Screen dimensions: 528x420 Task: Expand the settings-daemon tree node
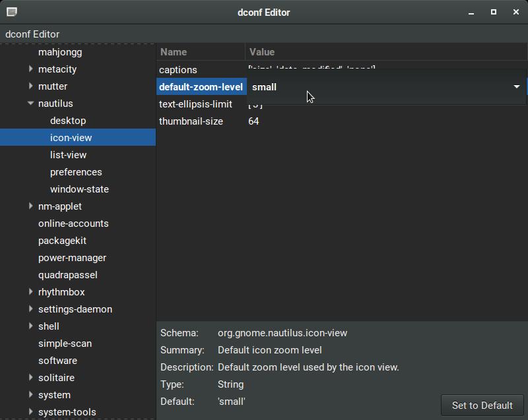31,309
